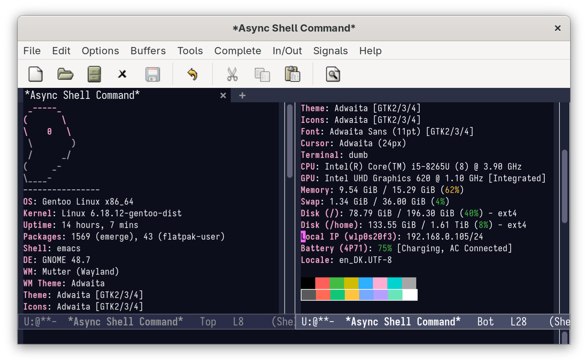Click the right mode line buffer name

pos(403,322)
